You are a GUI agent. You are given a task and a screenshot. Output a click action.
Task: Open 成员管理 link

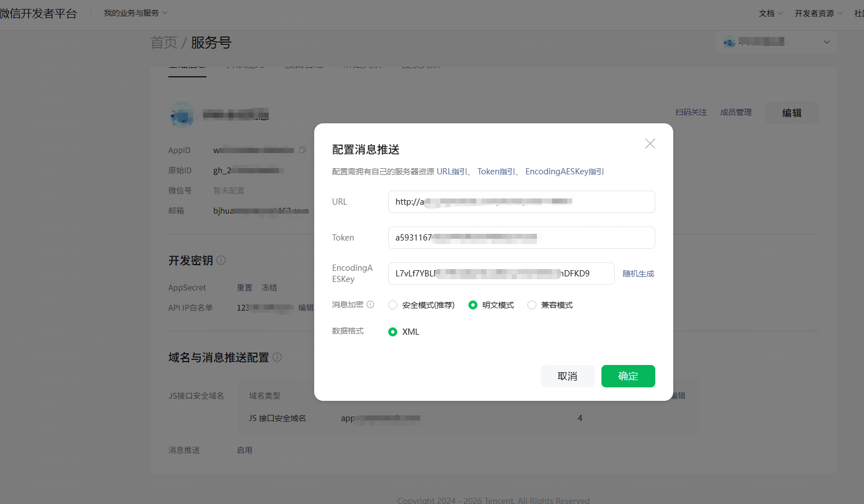[x=736, y=112]
